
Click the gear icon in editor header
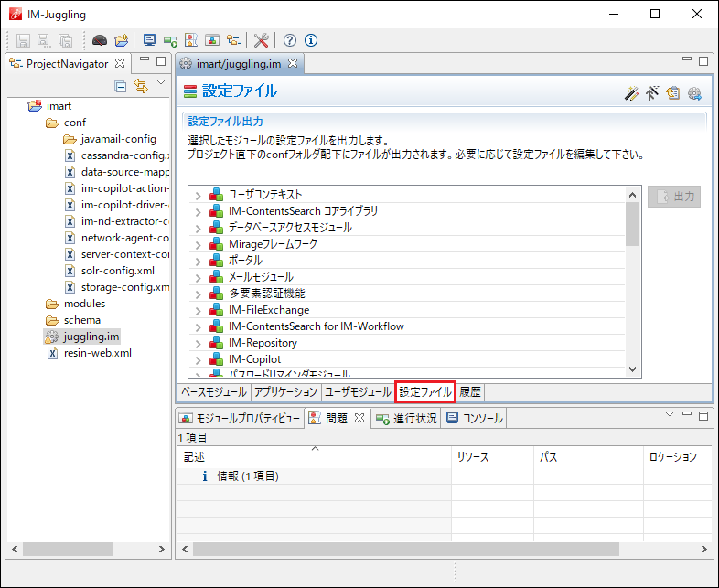[x=694, y=93]
